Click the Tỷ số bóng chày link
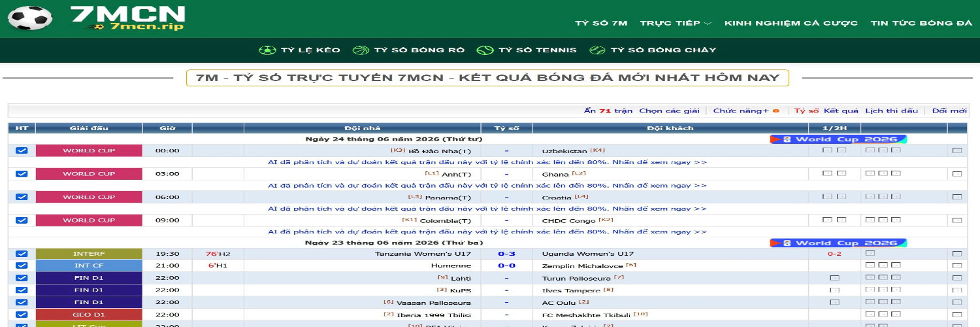Image resolution: width=980 pixels, height=327 pixels. coord(663,50)
